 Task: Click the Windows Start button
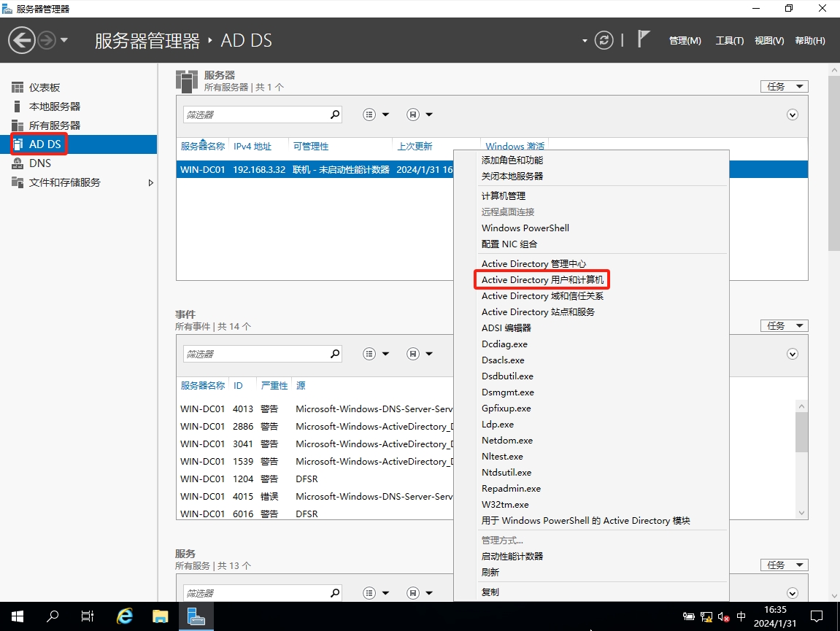pyautogui.click(x=17, y=616)
